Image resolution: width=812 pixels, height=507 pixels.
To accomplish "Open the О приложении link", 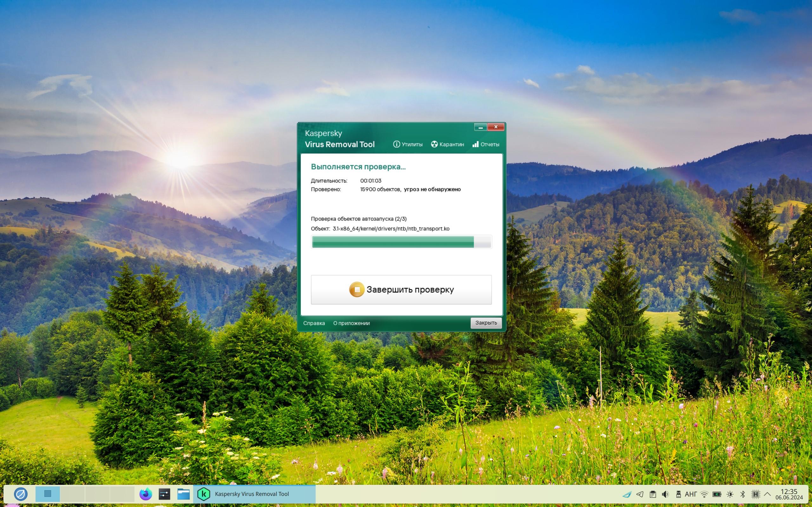I will click(x=351, y=323).
